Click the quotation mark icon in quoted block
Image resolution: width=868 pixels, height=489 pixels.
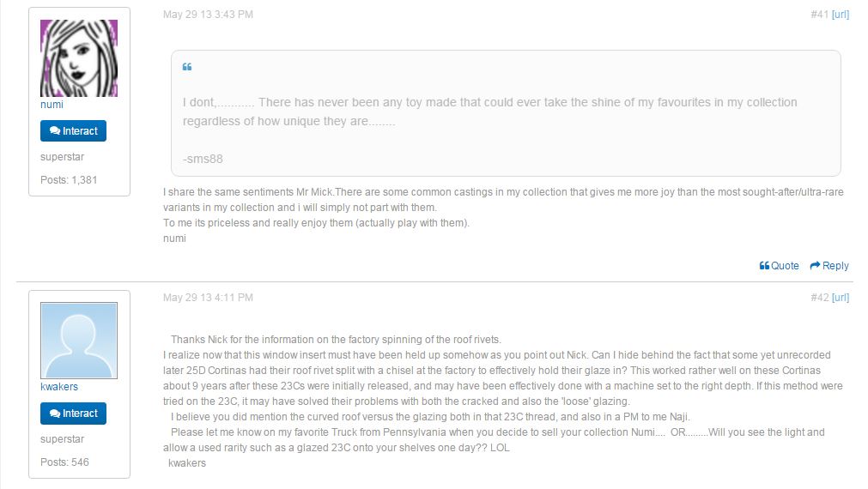(x=187, y=68)
